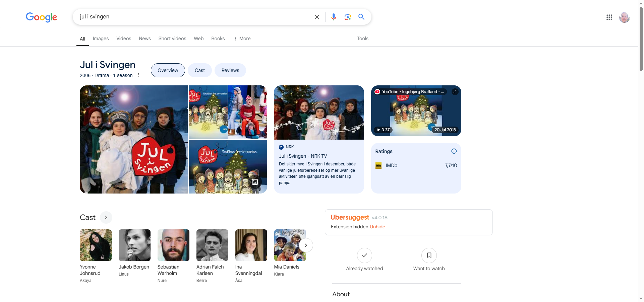Screen dimensions: 644x302
Task: Click the search input field
Action: pos(194,17)
